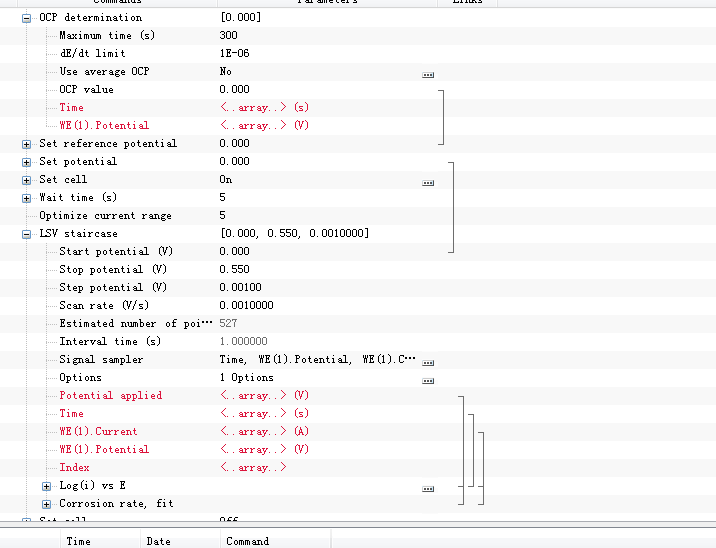Click the 1 Options value
Image resolution: width=716 pixels, height=548 pixels.
coord(247,378)
